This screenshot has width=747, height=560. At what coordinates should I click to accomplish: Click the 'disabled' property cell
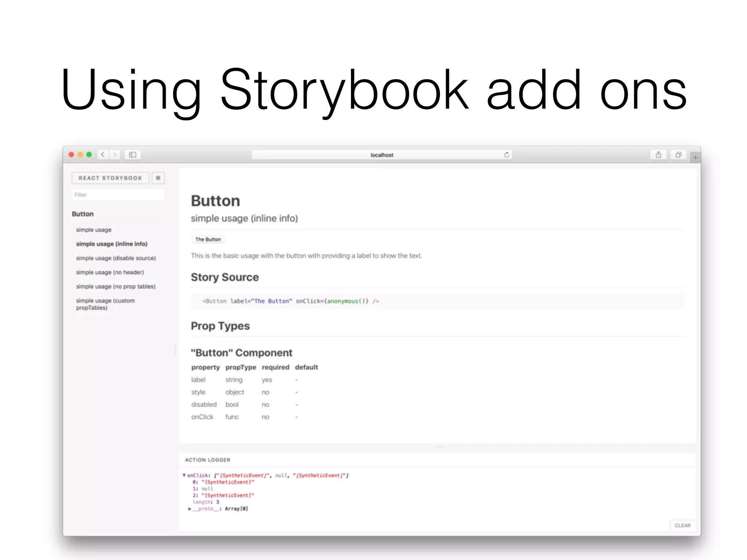[x=204, y=405]
